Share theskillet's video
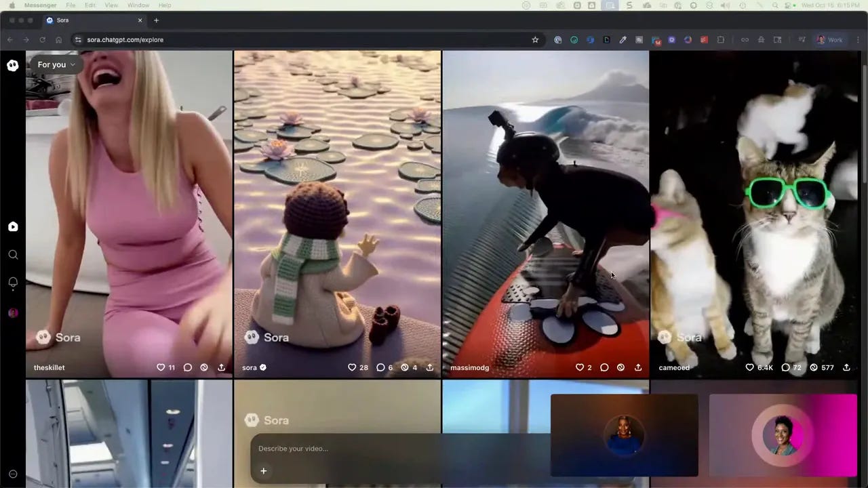The width and height of the screenshot is (868, 488). click(x=221, y=367)
